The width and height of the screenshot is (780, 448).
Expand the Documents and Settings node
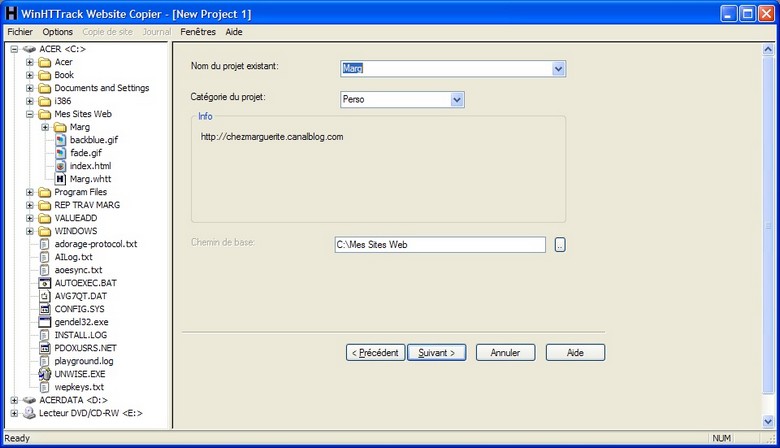point(30,88)
